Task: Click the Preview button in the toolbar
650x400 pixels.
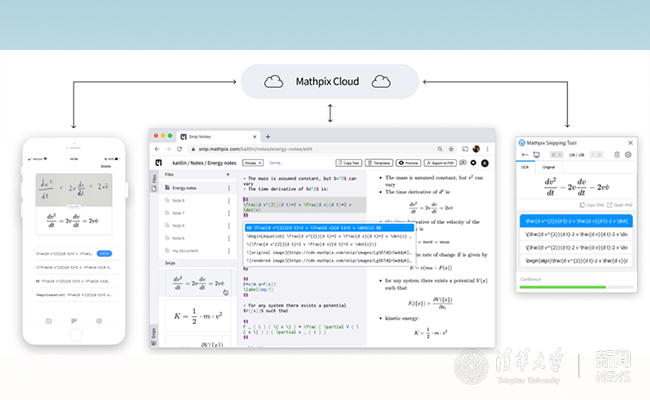Action: tap(409, 161)
